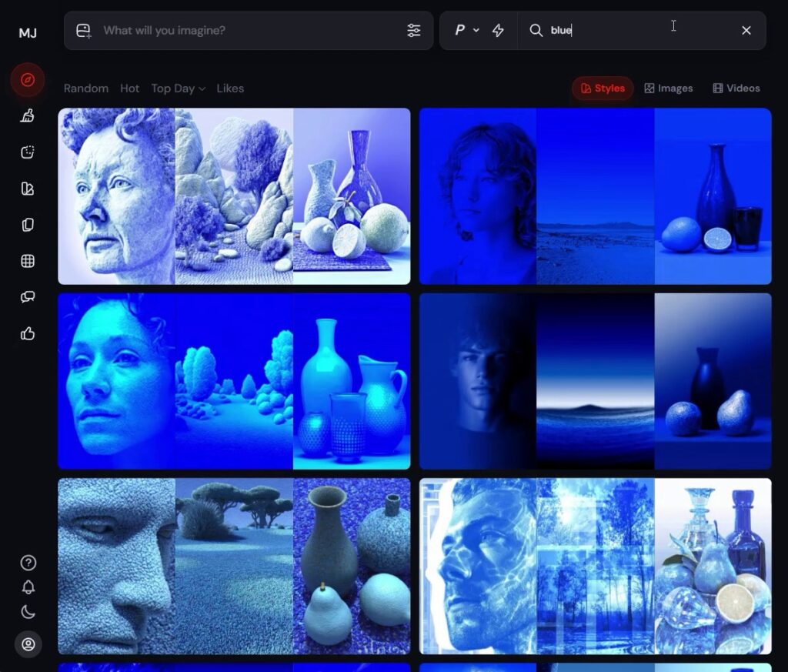The image size is (788, 672).
Task: Clear the blue search with X
Action: pos(746,31)
